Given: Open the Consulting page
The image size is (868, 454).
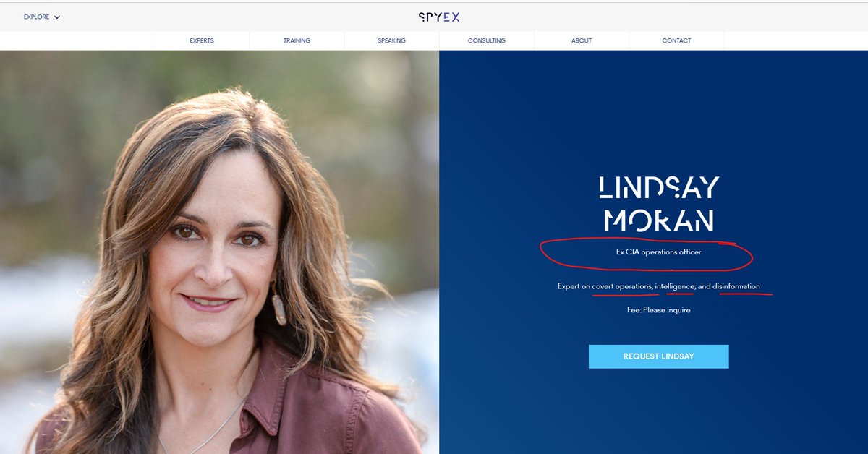Looking at the screenshot, I should pyautogui.click(x=487, y=40).
